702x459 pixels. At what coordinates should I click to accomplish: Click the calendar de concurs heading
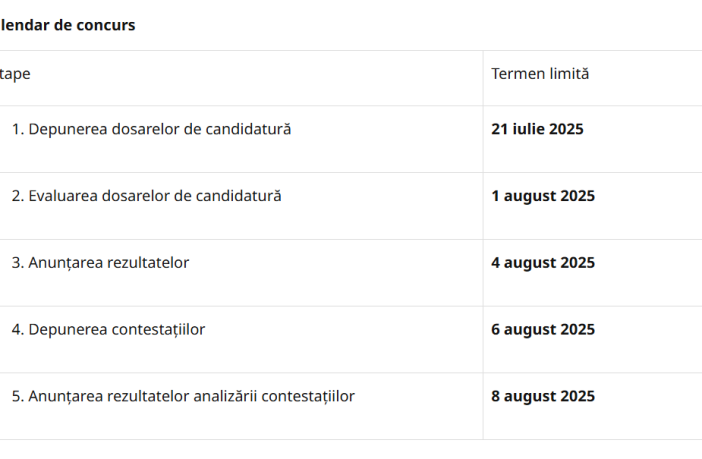point(68,25)
